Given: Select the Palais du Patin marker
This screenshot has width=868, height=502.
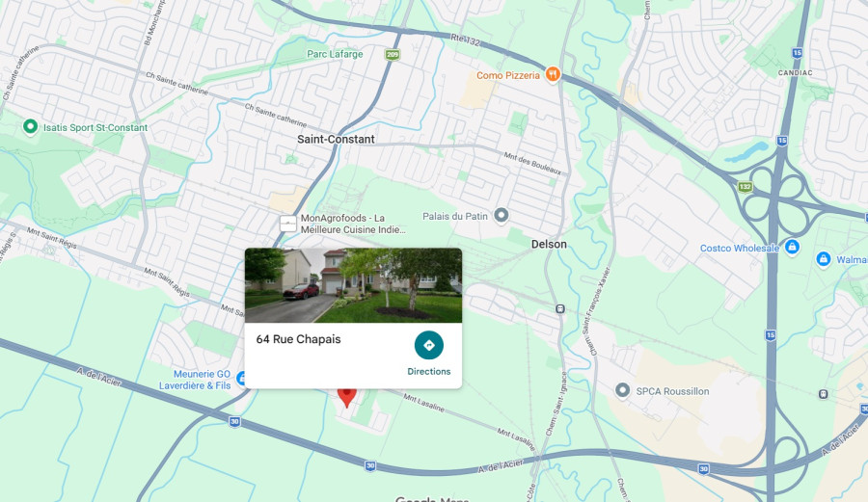Looking at the screenshot, I should tap(502, 215).
